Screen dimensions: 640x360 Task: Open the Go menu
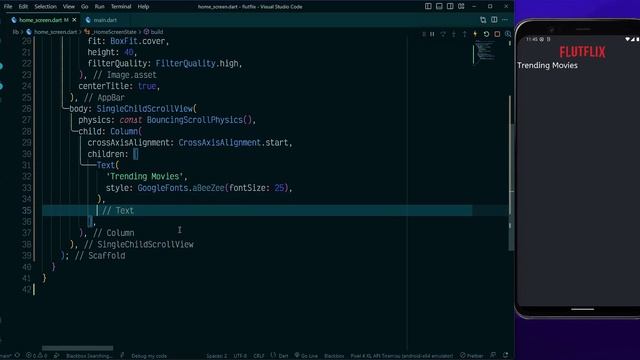[x=84, y=7]
